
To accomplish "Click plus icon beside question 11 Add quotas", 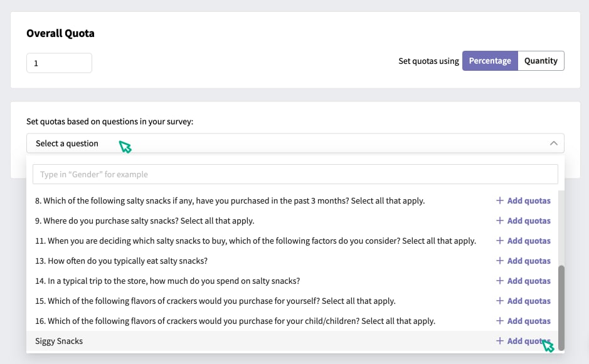I will [499, 241].
